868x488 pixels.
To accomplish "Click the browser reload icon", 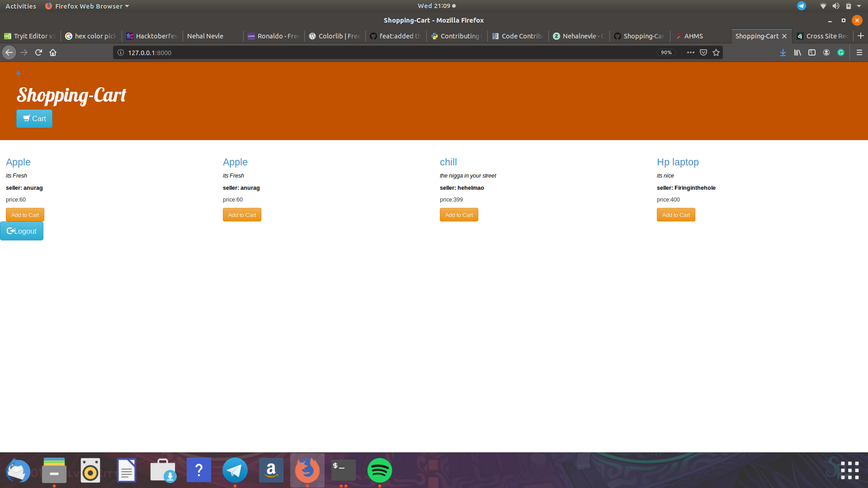I will [x=38, y=52].
